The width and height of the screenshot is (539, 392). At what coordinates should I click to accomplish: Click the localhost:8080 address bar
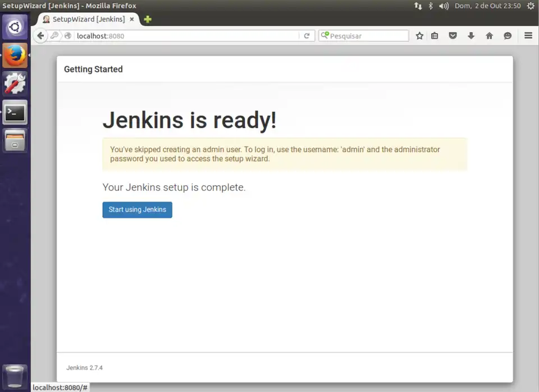coord(168,35)
